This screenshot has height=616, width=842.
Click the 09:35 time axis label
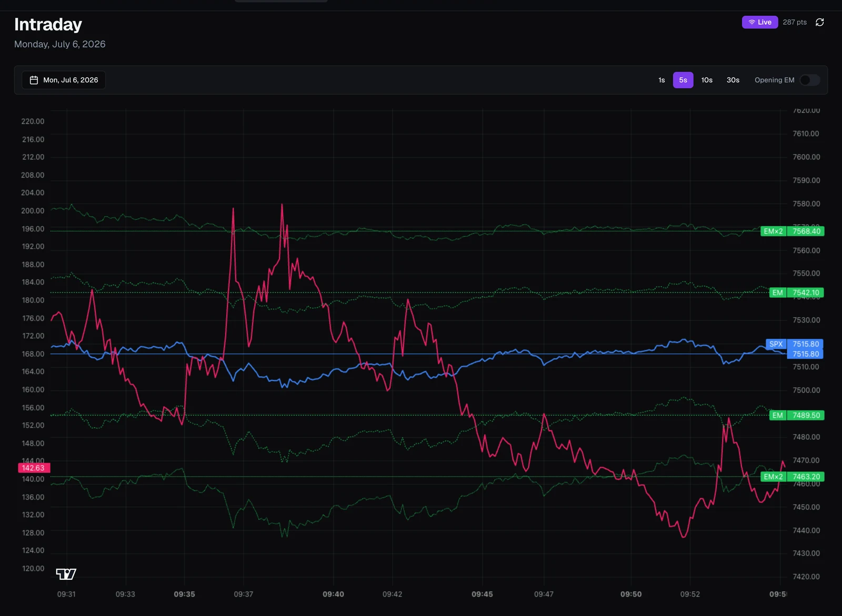(184, 594)
